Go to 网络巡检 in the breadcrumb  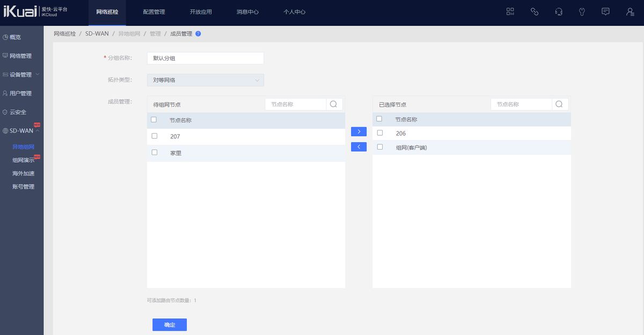(65, 33)
